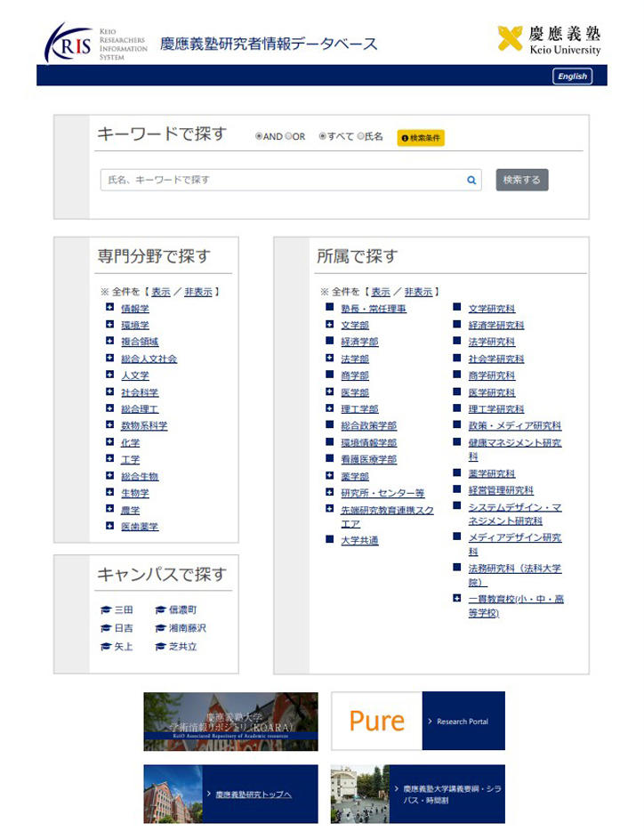644x839 pixels.
Task: Click the yellow 検索条件 info badge
Action: click(x=421, y=138)
